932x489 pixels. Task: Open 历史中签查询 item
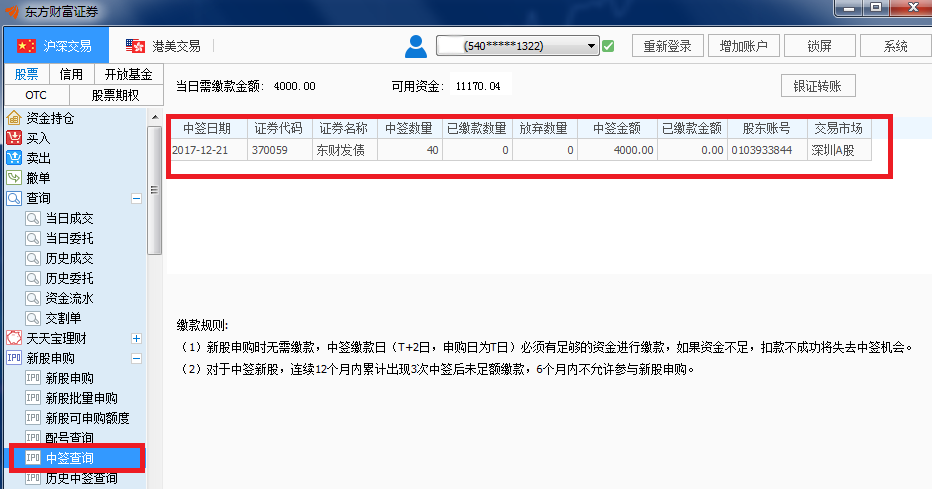point(81,478)
